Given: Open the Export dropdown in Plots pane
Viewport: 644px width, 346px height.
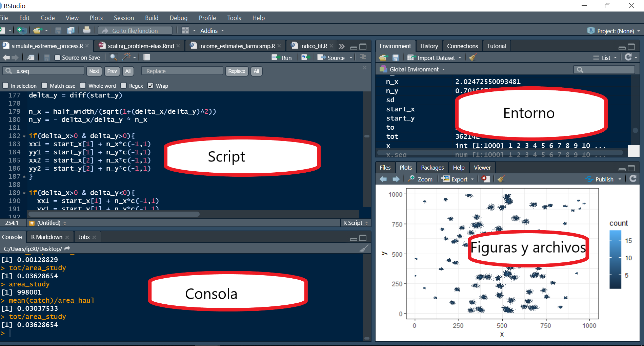Looking at the screenshot, I should [458, 179].
